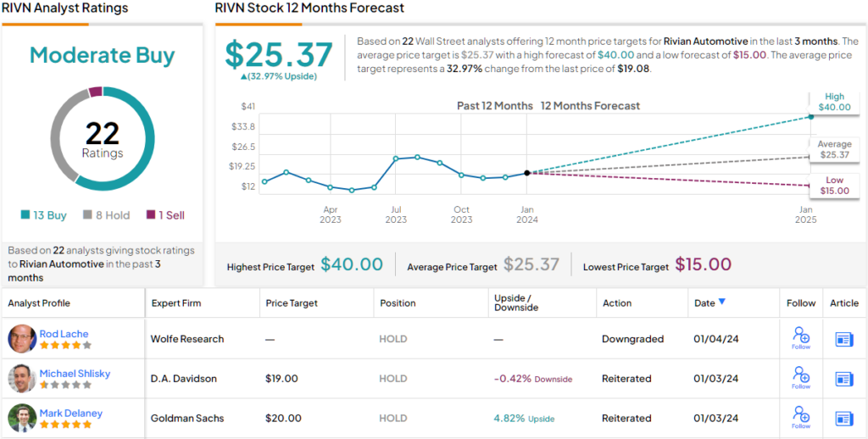Open article icon for D.A. Davidson row

(x=843, y=379)
